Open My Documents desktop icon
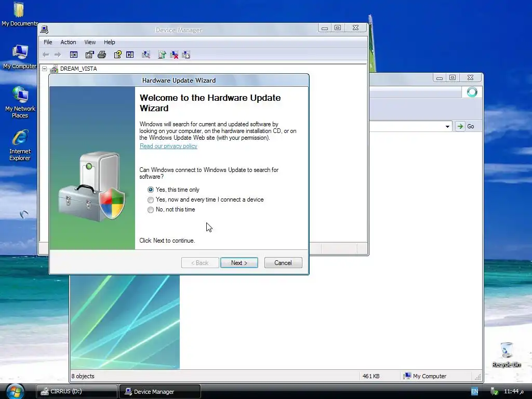532x399 pixels. click(x=19, y=14)
